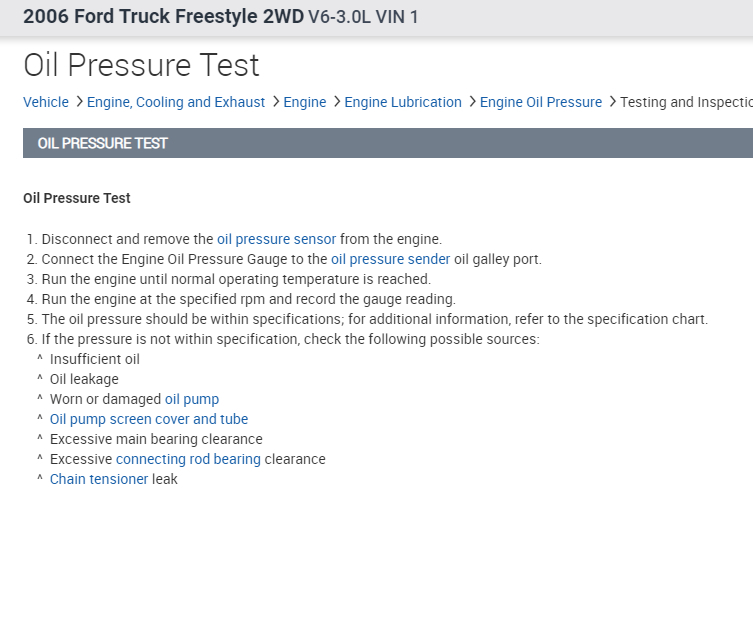Click the chevron before Testing and Inspection
This screenshot has height=621, width=753.
(x=612, y=102)
